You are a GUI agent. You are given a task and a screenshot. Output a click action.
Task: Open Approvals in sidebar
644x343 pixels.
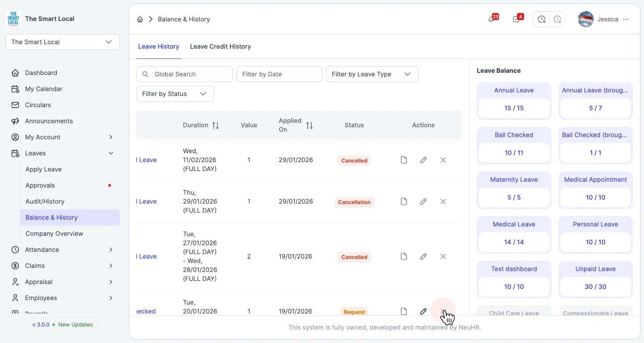(70, 185)
